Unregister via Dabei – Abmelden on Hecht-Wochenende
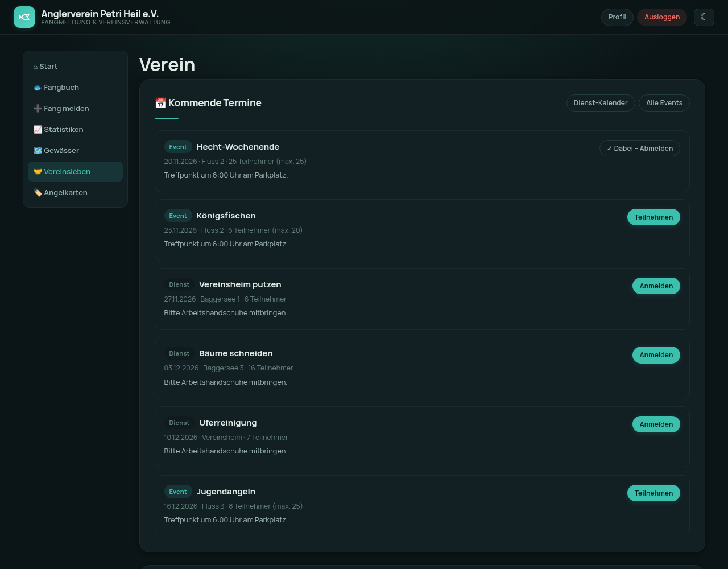 (640, 149)
